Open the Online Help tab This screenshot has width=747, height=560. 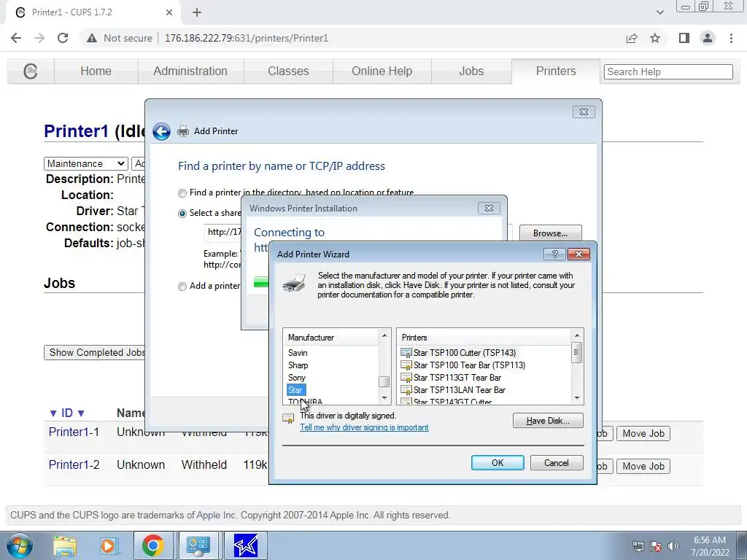(382, 71)
